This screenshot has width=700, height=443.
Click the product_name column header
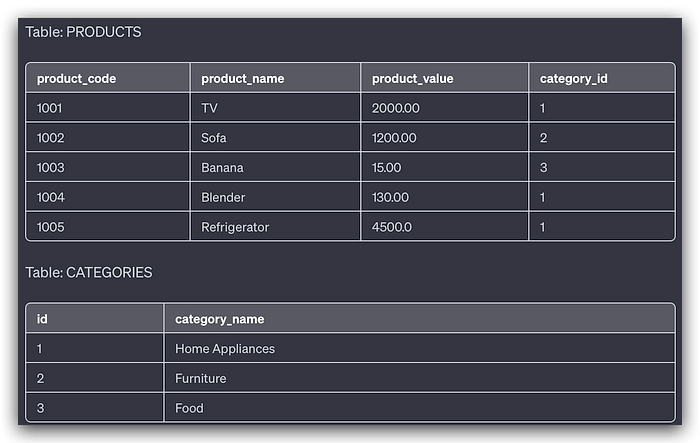pyautogui.click(x=243, y=78)
